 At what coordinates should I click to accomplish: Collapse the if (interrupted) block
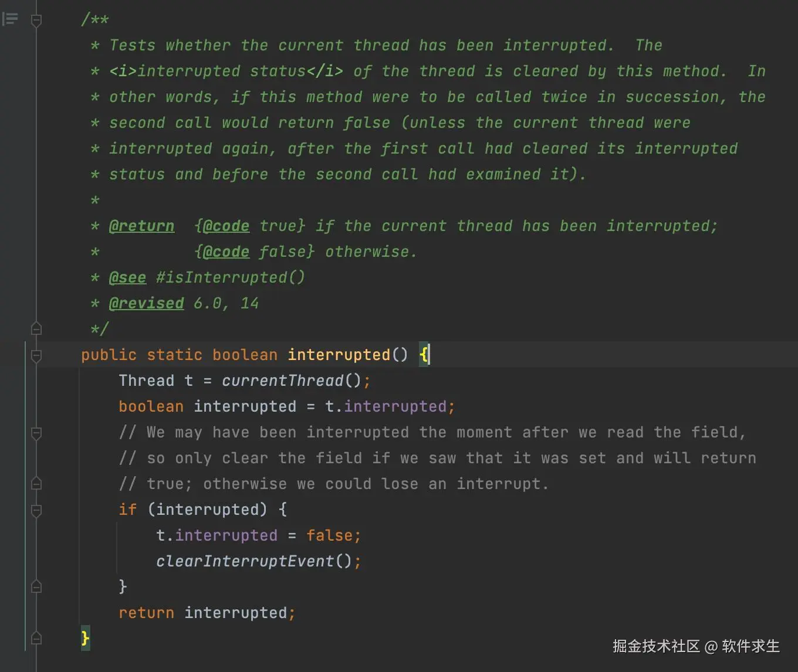(x=36, y=511)
